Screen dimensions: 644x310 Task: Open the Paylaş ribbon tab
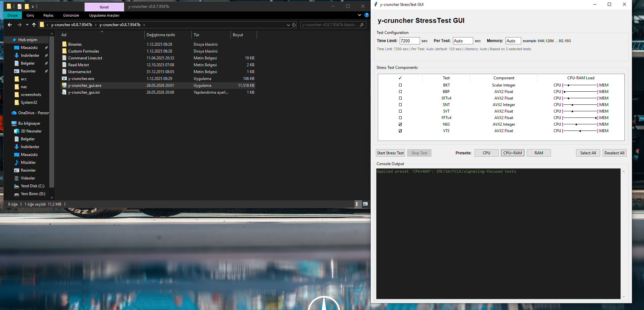[48, 15]
